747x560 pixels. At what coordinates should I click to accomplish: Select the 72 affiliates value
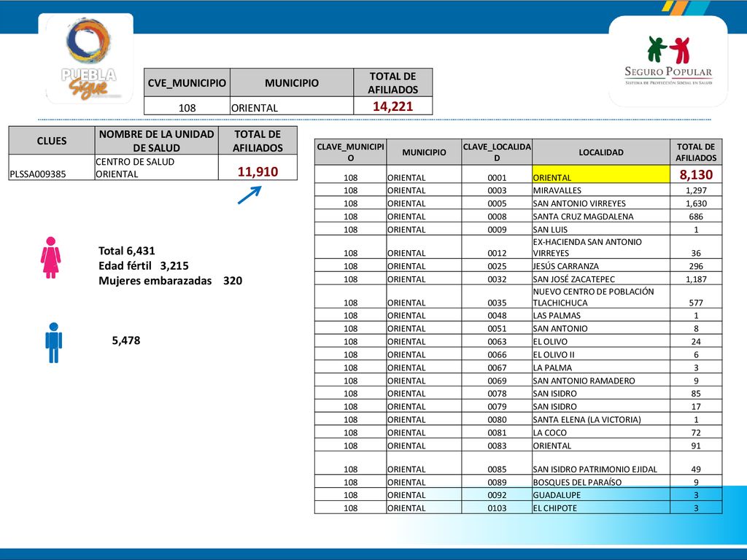pos(696,433)
